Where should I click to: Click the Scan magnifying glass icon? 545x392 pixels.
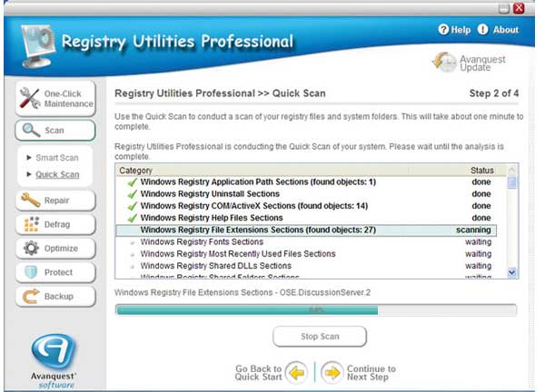tap(31, 130)
